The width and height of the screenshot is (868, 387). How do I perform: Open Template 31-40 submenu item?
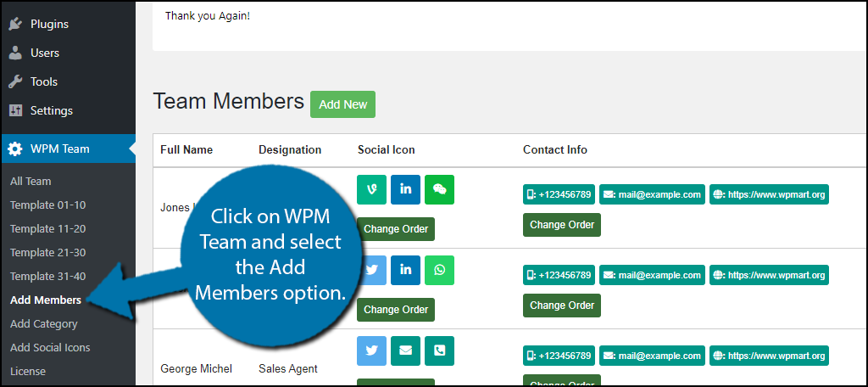click(x=48, y=277)
